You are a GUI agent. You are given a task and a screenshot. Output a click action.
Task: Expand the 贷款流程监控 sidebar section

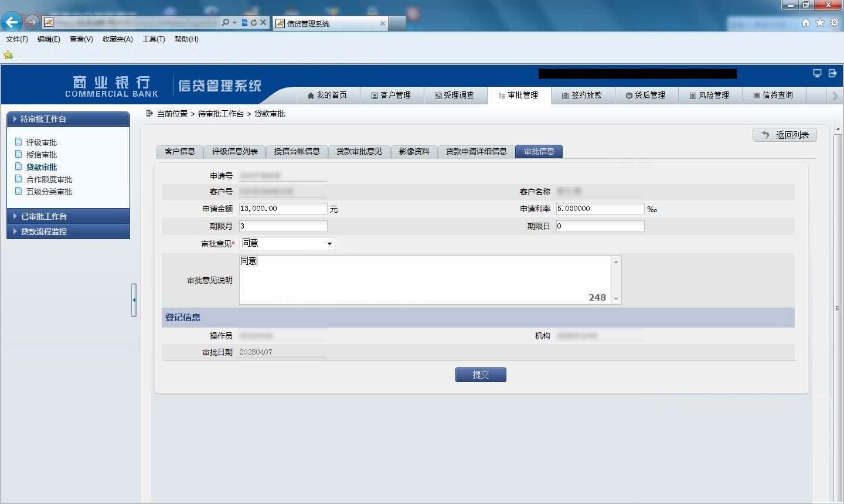[68, 231]
